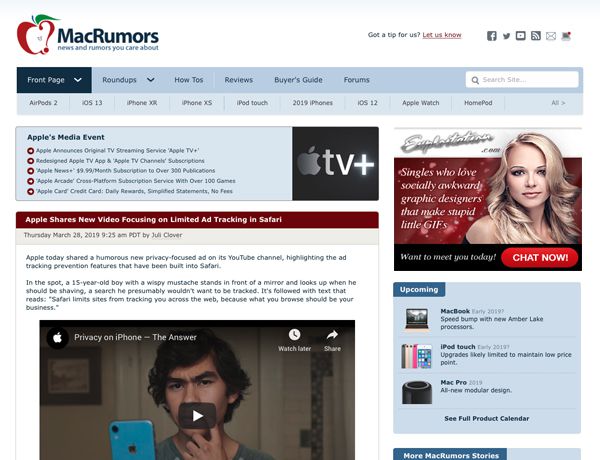Image resolution: width=600 pixels, height=460 pixels.
Task: Open the MacRumors Facebook page icon
Action: [x=492, y=36]
